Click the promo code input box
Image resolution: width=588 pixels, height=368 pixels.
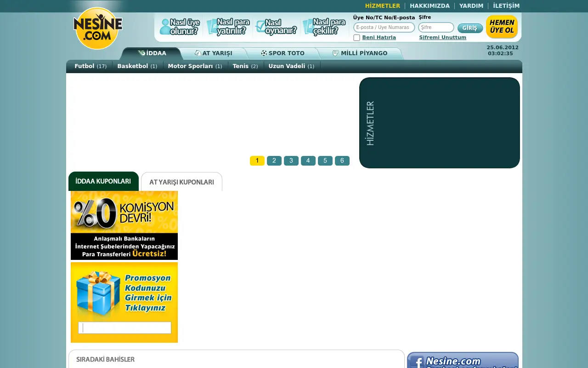[x=124, y=328]
